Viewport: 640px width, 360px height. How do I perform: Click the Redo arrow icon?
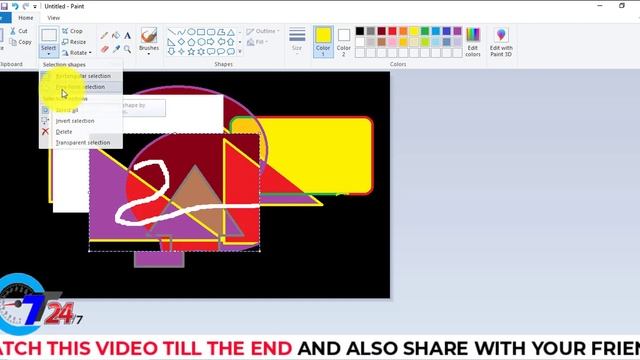tap(25, 6)
